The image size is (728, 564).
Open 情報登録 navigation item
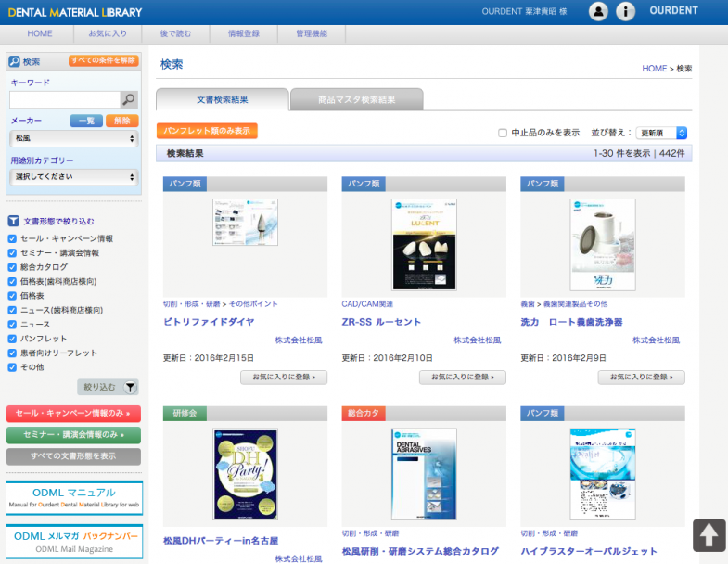click(x=244, y=34)
